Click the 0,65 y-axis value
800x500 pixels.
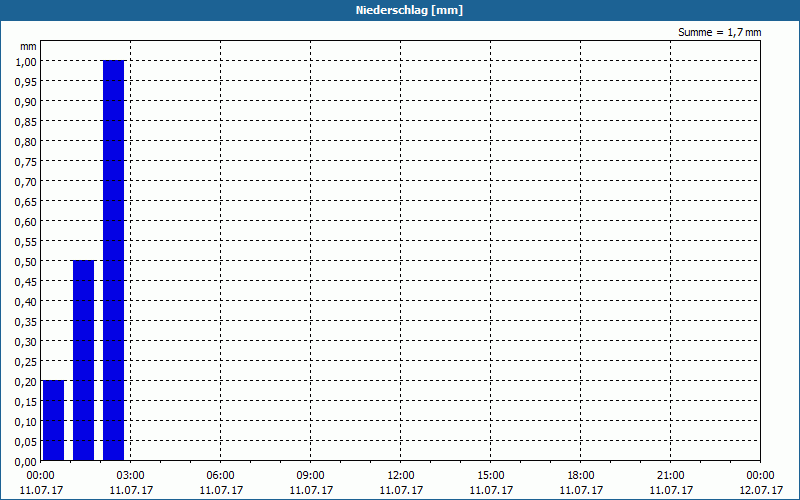point(26,202)
